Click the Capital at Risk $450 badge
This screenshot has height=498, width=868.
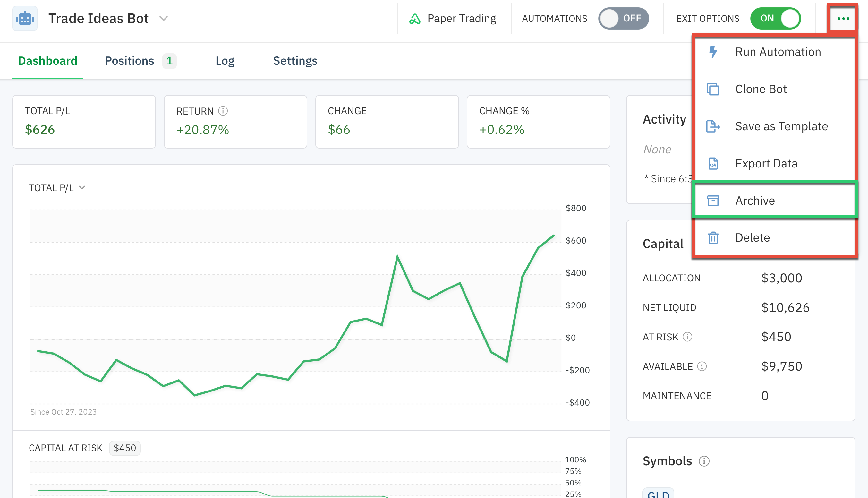[x=124, y=447]
